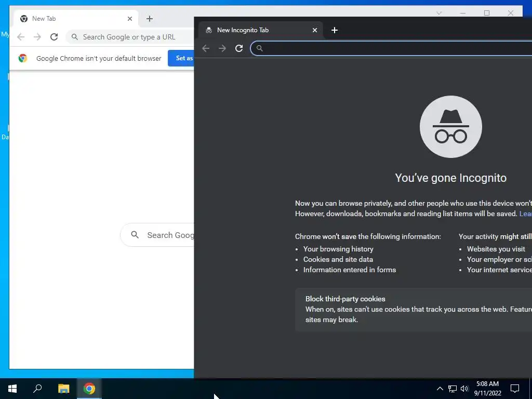This screenshot has width=532, height=399.
Task: Open volume speaker tray icon
Action: tap(464, 389)
